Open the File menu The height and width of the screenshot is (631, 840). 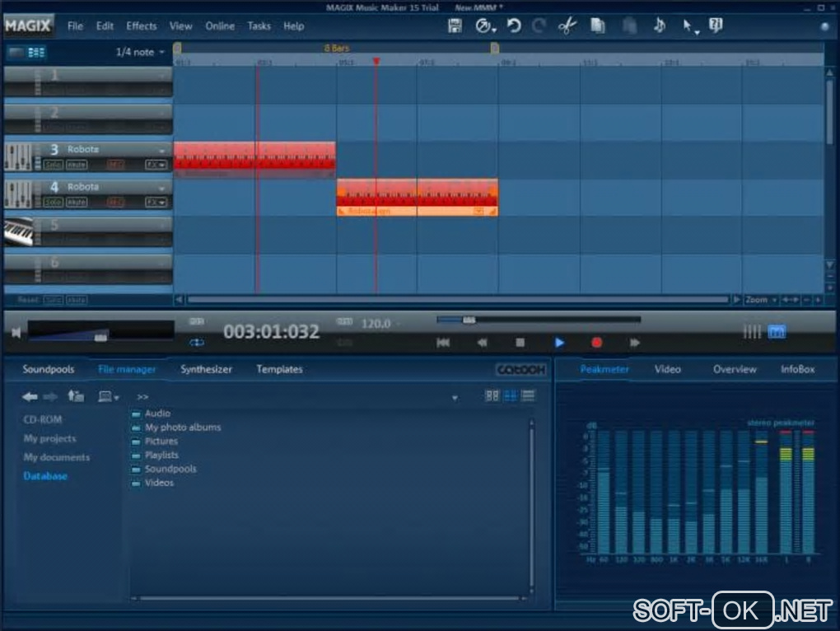(75, 26)
